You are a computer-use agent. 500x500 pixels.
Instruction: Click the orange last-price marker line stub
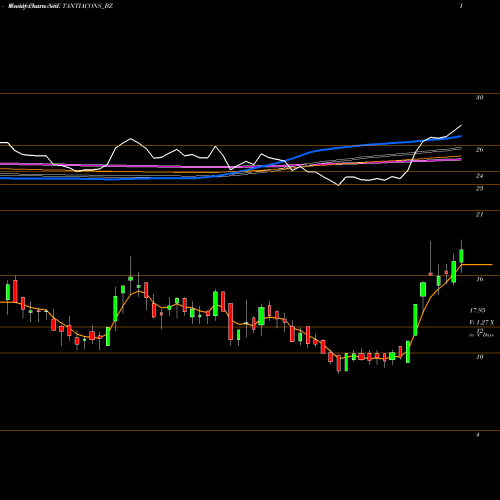[477, 265]
